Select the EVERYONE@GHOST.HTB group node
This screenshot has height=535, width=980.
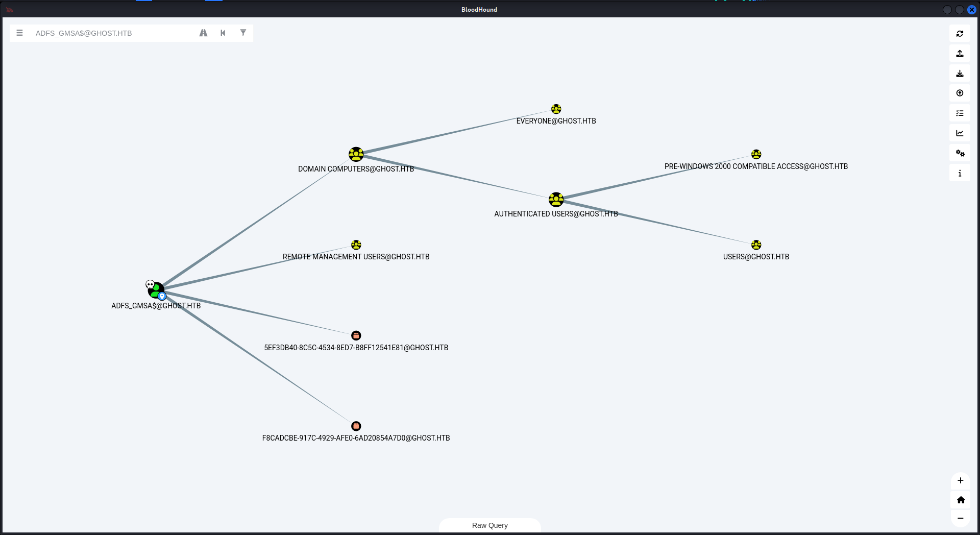(x=556, y=109)
